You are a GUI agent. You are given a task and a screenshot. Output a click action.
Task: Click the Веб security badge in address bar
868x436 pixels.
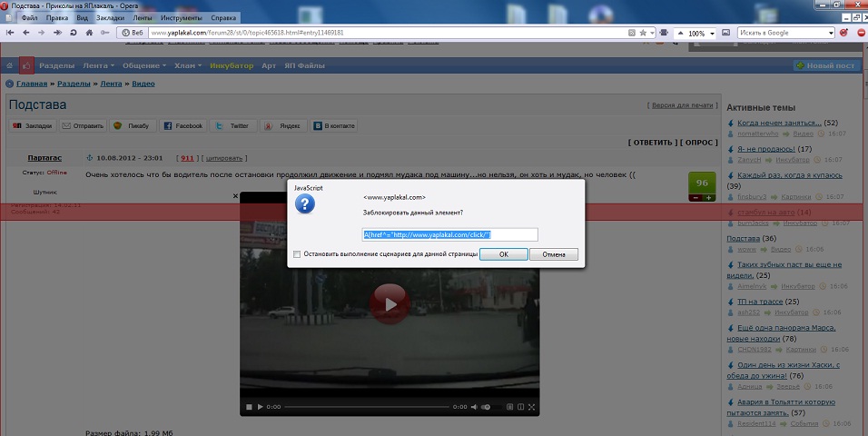tap(133, 33)
